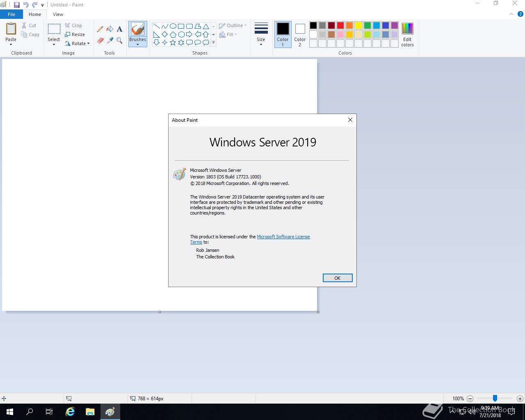
Task: Click the Edit colors button
Action: tap(407, 35)
